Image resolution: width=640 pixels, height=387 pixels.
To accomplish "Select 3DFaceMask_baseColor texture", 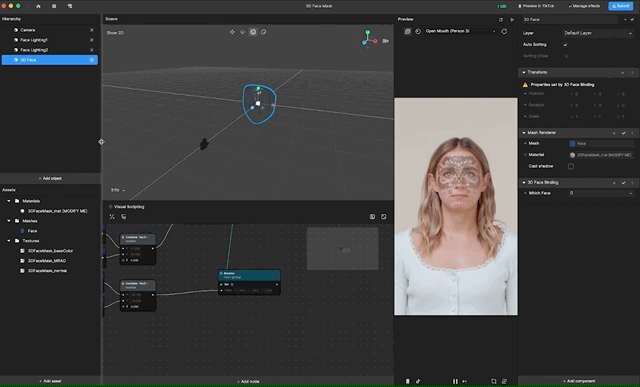I will 50,251.
